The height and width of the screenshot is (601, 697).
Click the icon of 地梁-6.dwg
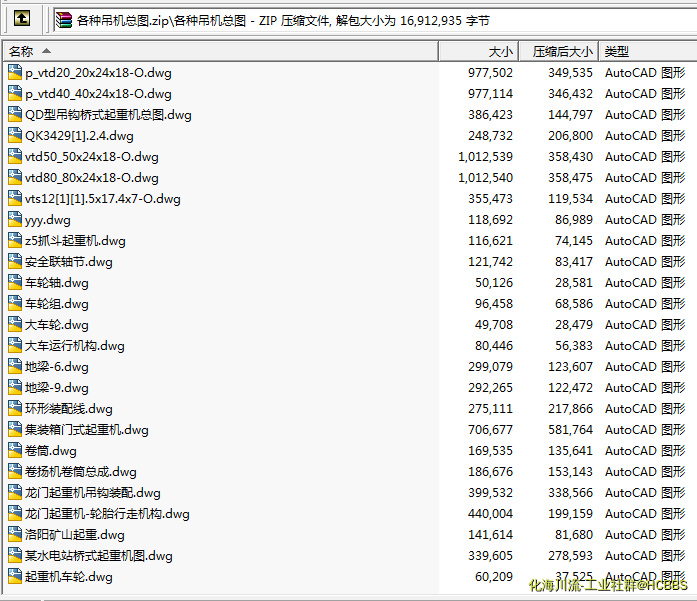[15, 366]
